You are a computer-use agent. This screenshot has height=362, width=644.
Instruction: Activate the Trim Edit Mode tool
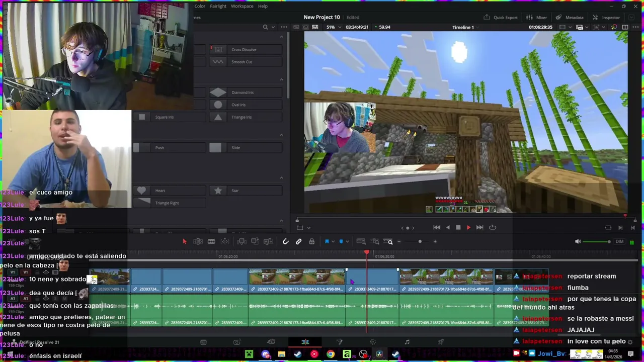[x=198, y=242]
